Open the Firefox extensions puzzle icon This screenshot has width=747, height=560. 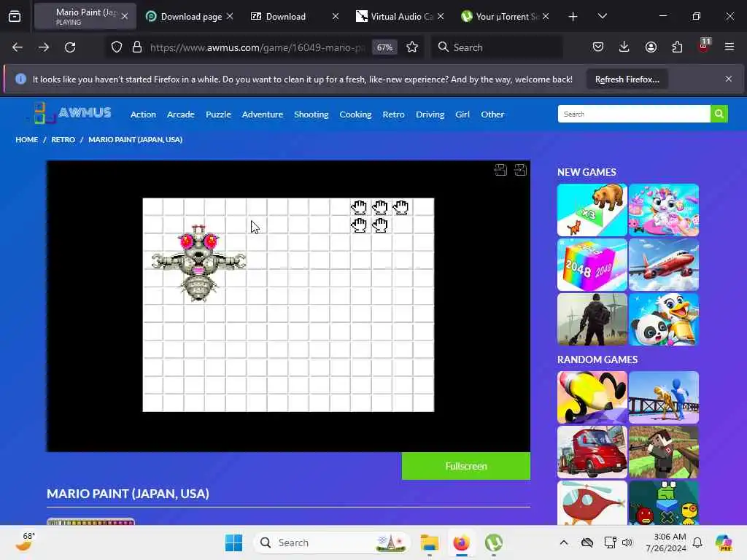click(x=677, y=47)
